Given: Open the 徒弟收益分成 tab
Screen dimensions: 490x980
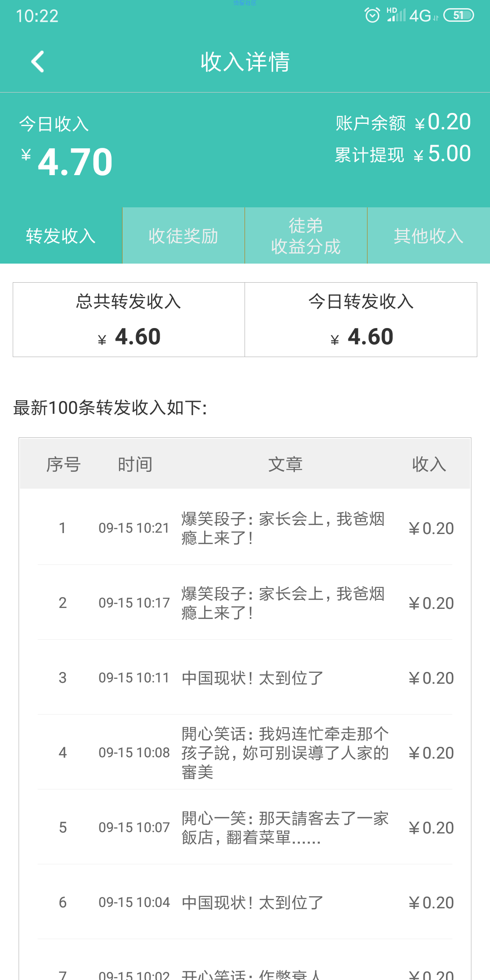Looking at the screenshot, I should point(306,235).
